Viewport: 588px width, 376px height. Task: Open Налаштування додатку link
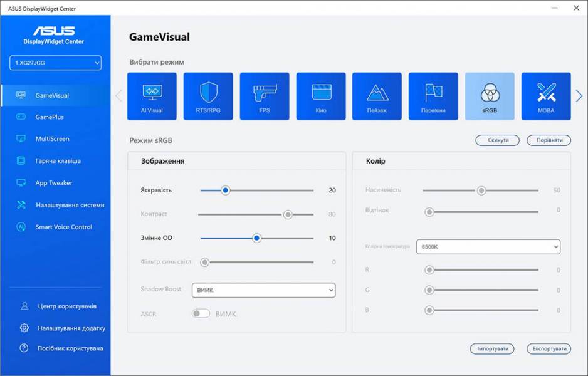pyautogui.click(x=71, y=328)
